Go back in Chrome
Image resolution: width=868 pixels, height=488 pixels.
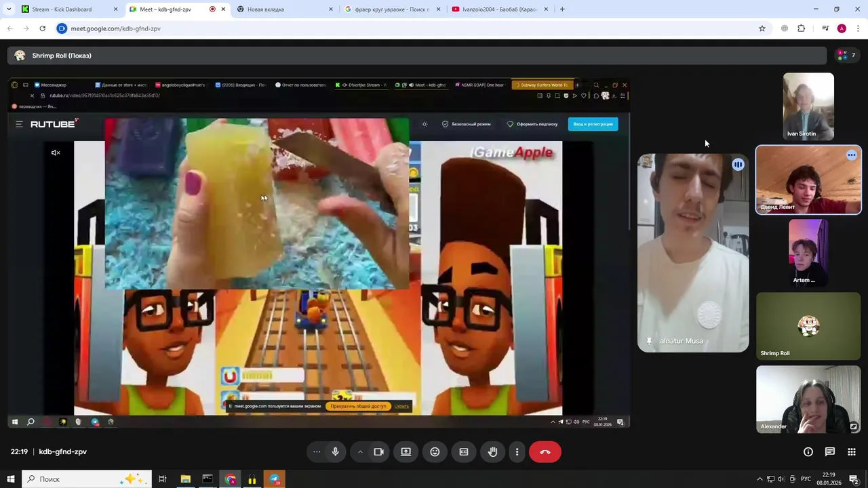click(9, 28)
